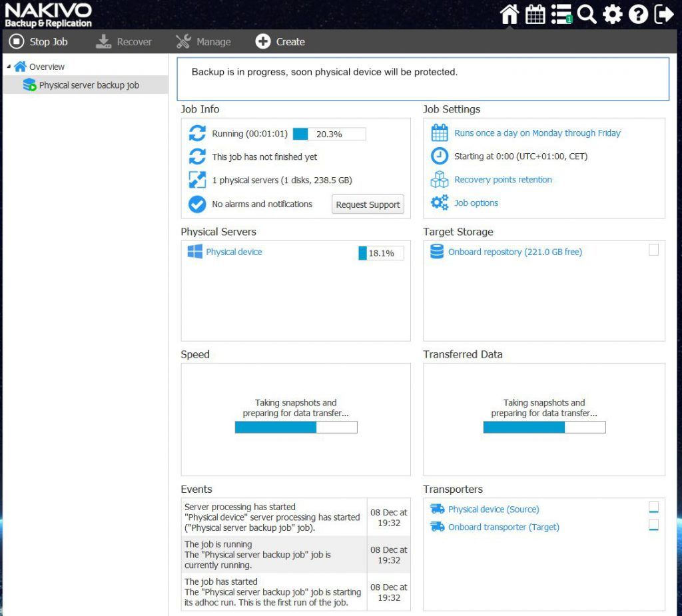
Task: Click '1 physical servers (1 disks, 238.5 GB)' text
Action: coord(282,180)
